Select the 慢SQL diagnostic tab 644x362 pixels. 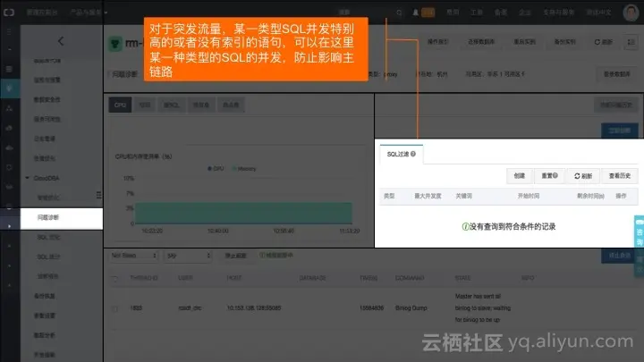pos(172,105)
